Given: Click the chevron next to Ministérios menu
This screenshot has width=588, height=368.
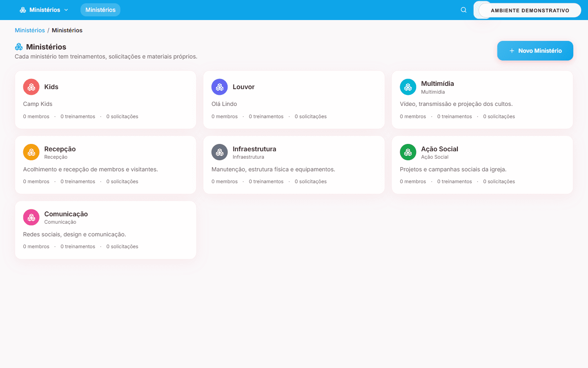Looking at the screenshot, I should pyautogui.click(x=66, y=10).
